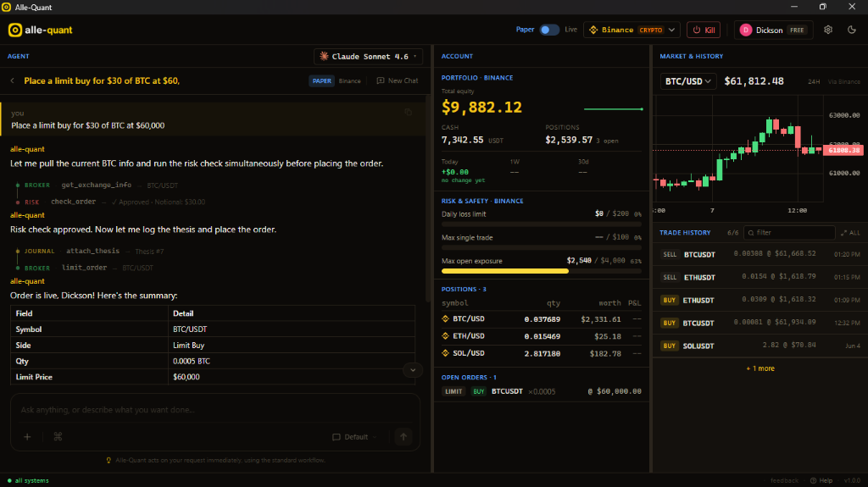The image size is (868, 487).
Task: Send the message with the up arrow button
Action: click(x=403, y=437)
